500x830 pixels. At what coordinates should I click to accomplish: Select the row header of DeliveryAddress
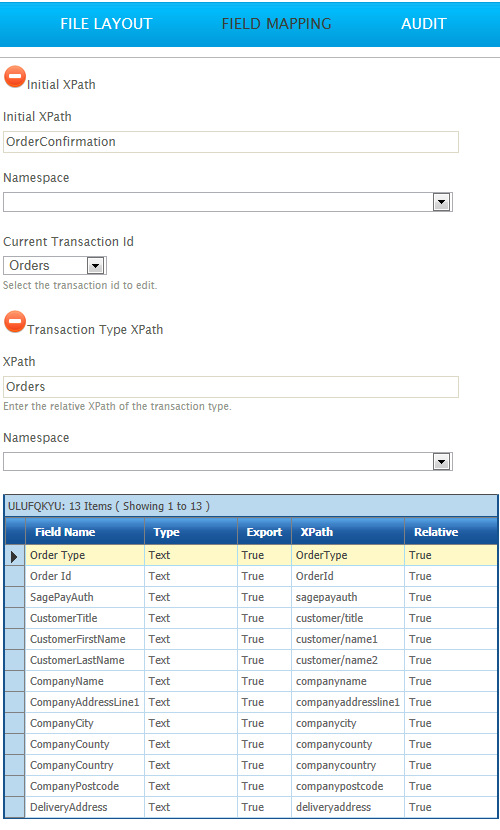15,807
